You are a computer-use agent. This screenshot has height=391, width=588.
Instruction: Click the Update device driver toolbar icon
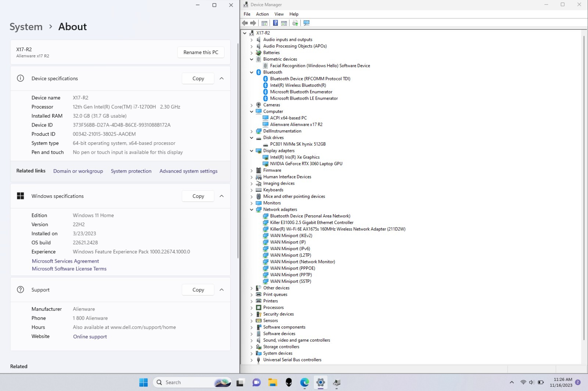pos(295,23)
